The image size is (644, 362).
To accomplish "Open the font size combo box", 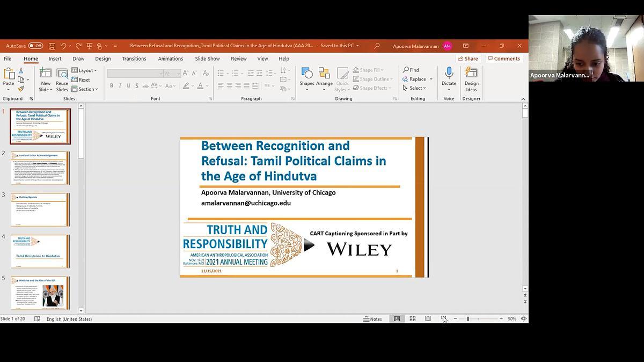I will 171,73.
